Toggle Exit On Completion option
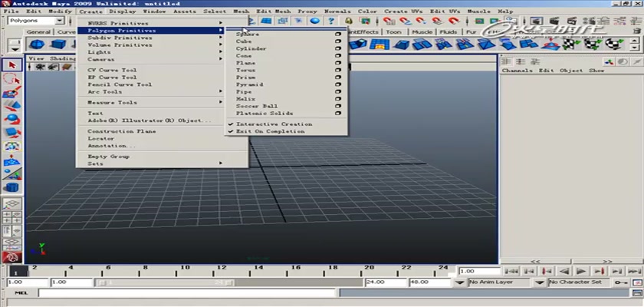The height and width of the screenshot is (307, 644). [x=270, y=131]
